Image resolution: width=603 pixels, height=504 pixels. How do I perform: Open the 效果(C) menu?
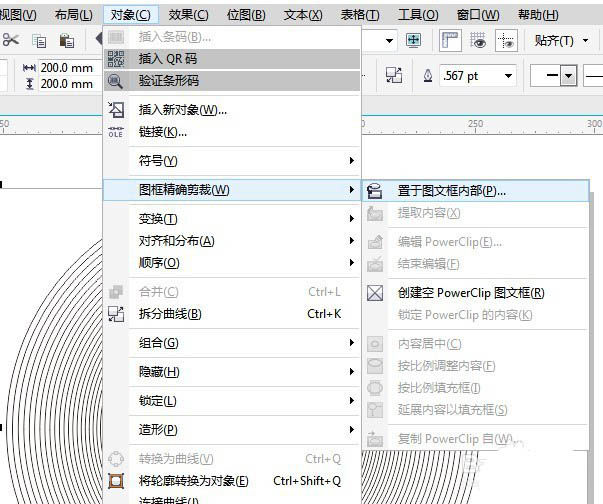tap(188, 15)
